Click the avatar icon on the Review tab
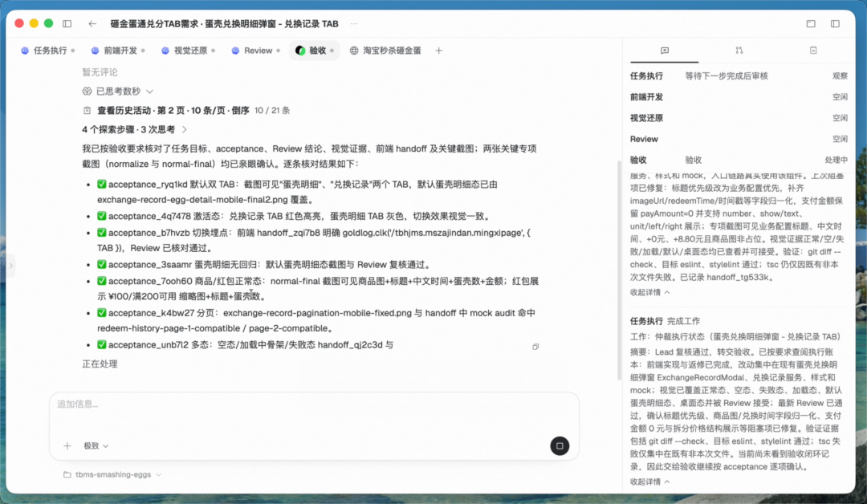The height and width of the screenshot is (504, 867). 235,51
